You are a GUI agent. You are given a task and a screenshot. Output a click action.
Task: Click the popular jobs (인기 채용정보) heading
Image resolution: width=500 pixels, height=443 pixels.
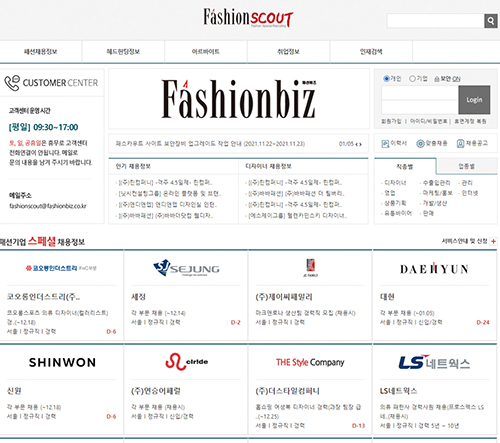133,166
